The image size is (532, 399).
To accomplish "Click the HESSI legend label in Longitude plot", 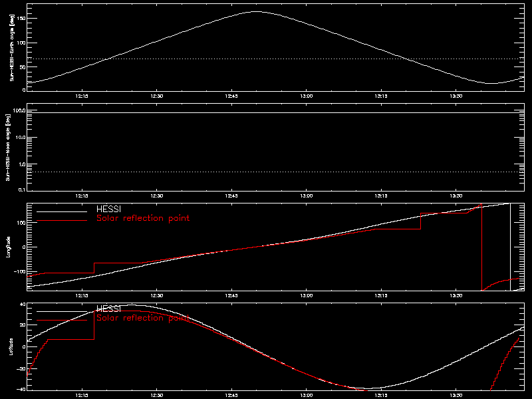I will click(x=108, y=209).
